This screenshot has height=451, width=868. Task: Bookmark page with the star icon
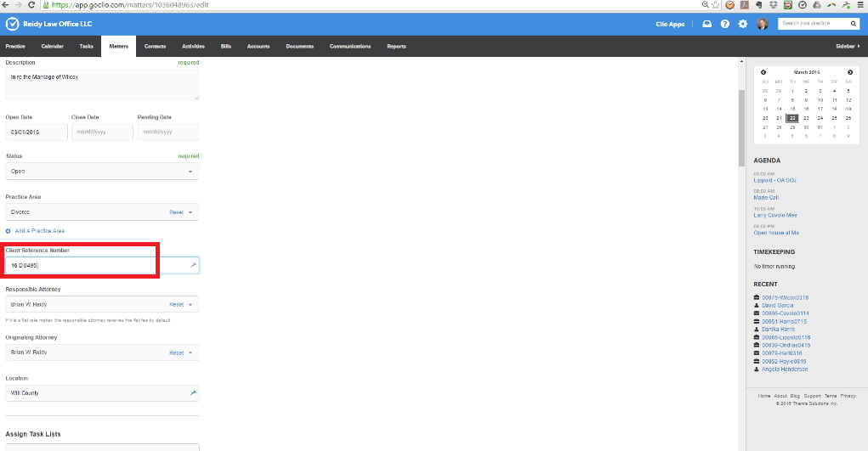(x=718, y=5)
